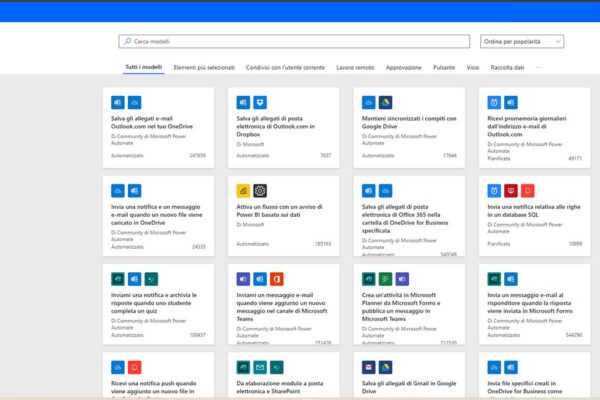Open the Approvazione tab

click(403, 67)
